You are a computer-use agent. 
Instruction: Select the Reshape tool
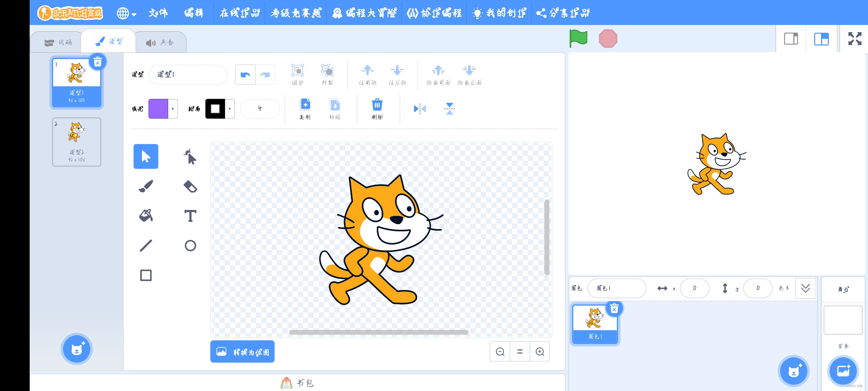click(x=190, y=156)
